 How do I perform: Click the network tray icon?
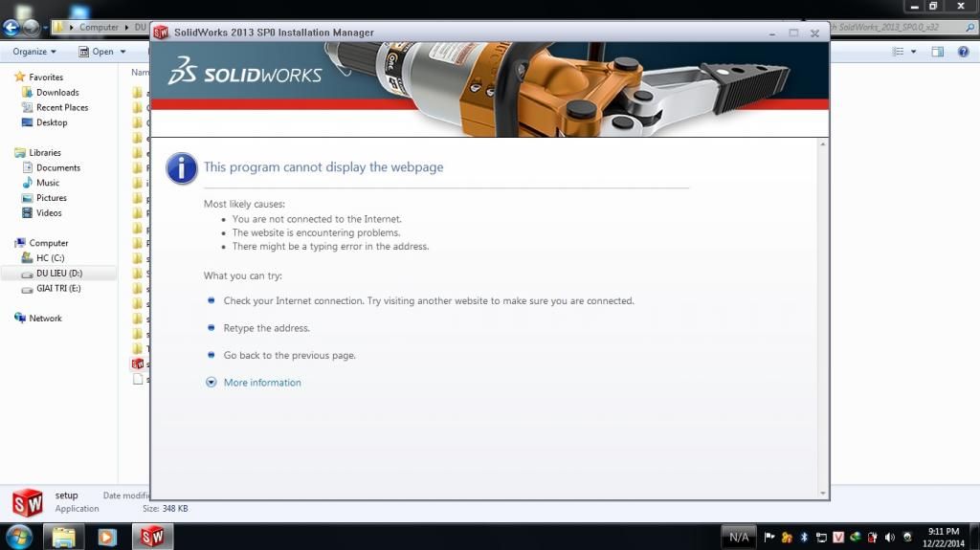point(821,537)
